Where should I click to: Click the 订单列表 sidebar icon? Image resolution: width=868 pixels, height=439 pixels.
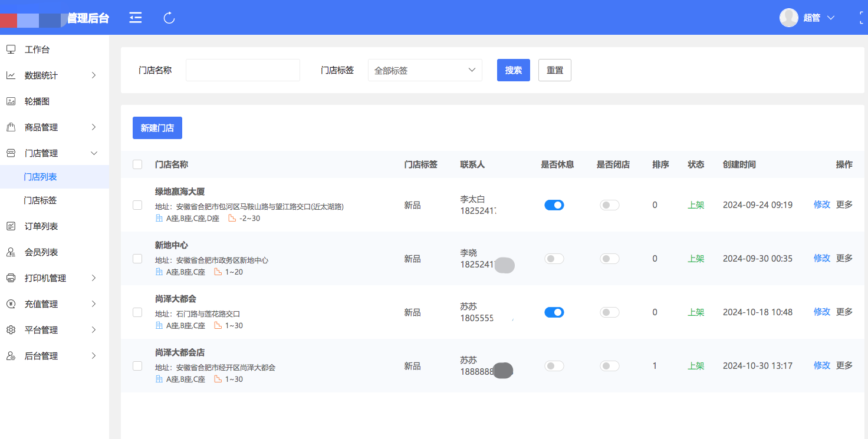point(11,226)
